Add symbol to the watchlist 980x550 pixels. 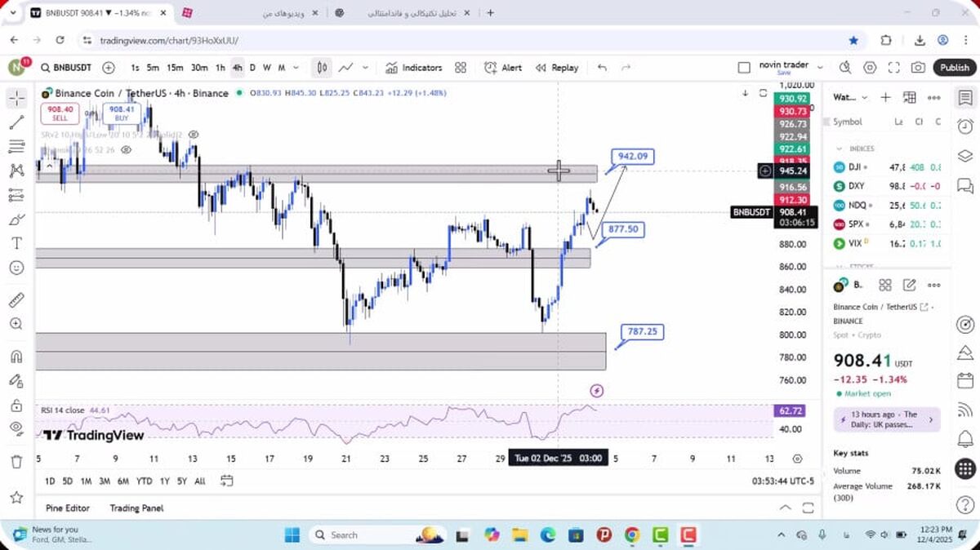pos(885,98)
